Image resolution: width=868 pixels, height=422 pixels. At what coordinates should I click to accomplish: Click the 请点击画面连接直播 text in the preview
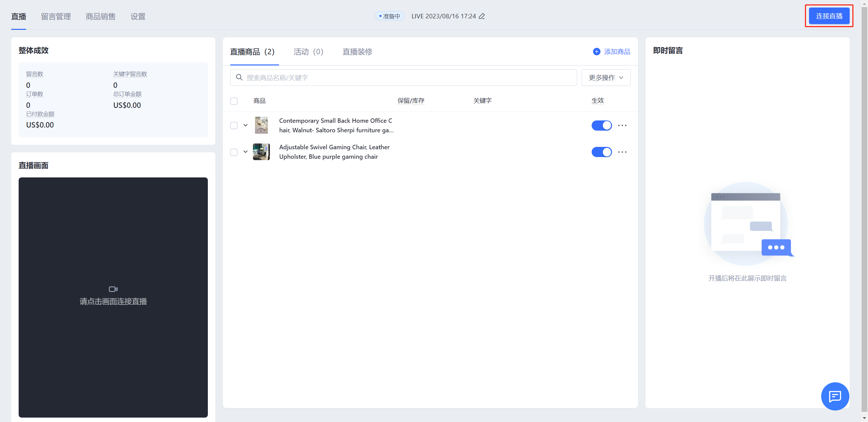(x=113, y=302)
